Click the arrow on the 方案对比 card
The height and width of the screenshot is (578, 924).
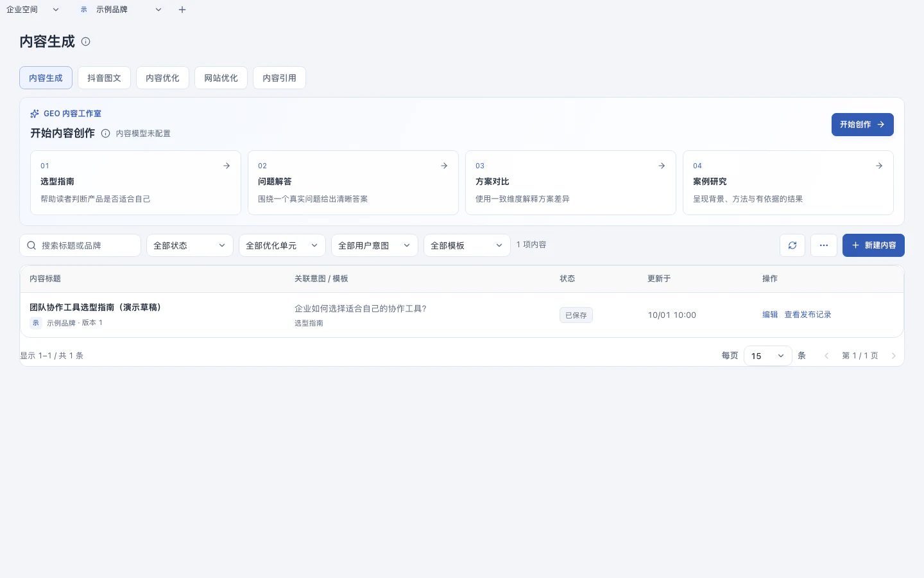point(662,166)
